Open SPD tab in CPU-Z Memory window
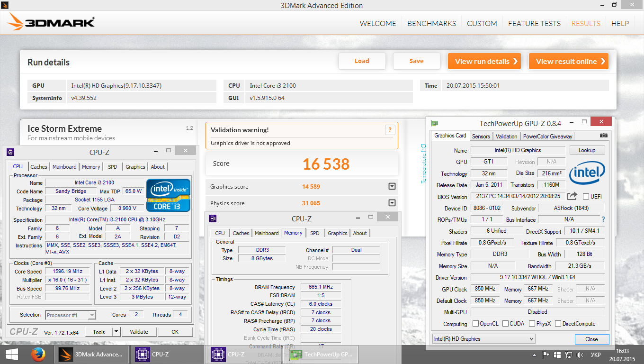Viewport: 644px width, 364px height. 314,233
